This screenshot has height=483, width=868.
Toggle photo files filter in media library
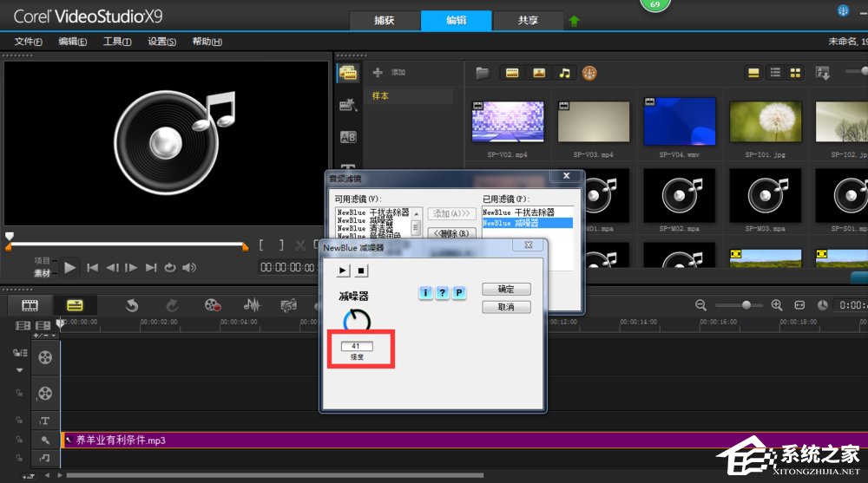pos(538,73)
